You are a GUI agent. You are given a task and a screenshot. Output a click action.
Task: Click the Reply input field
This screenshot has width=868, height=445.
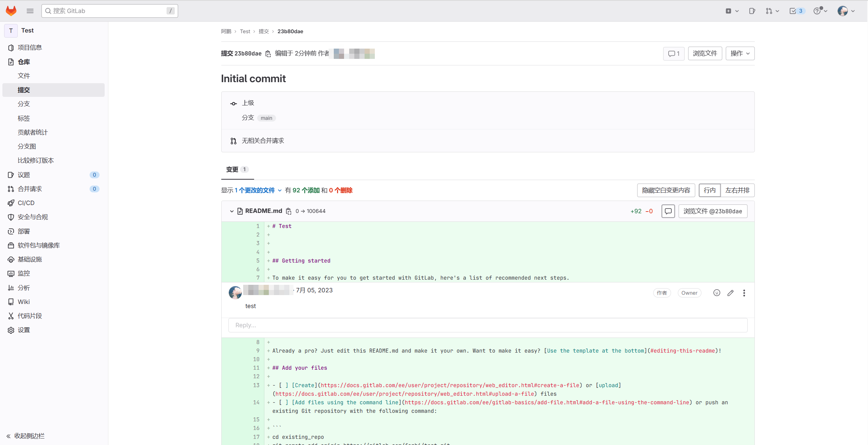point(487,325)
